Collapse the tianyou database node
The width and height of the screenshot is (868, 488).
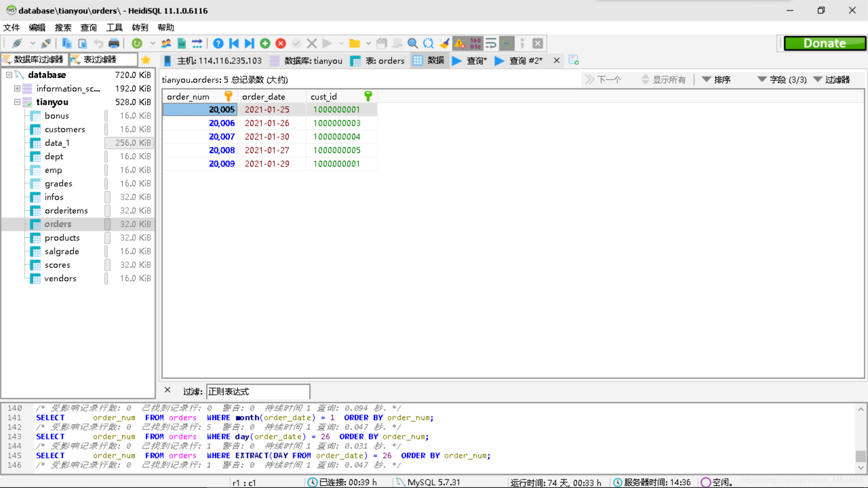(17, 102)
